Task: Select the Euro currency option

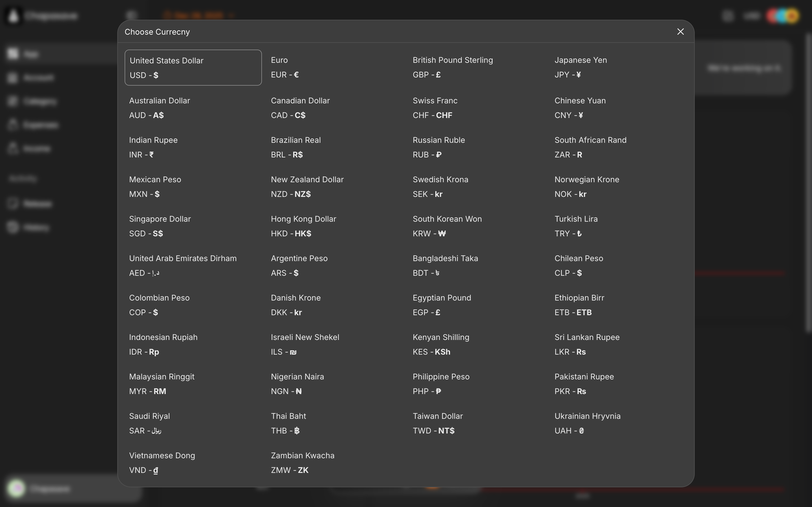Action: pos(334,67)
